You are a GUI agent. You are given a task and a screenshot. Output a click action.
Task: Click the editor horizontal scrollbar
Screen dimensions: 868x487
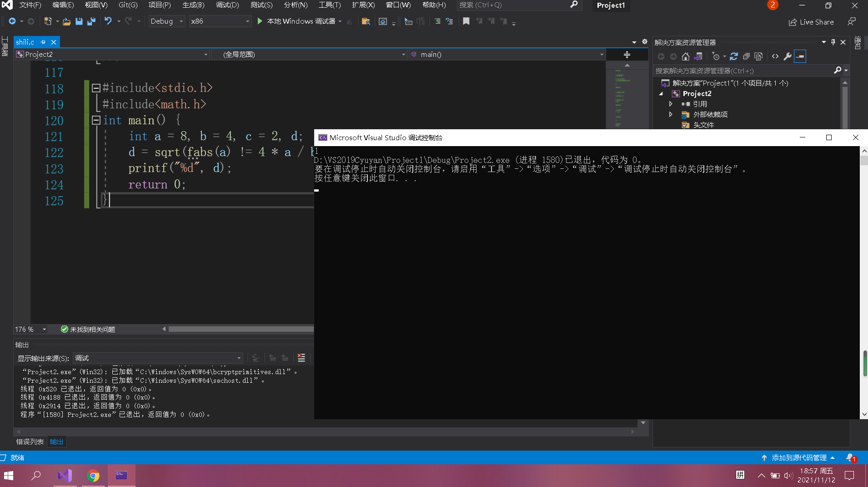(241, 329)
